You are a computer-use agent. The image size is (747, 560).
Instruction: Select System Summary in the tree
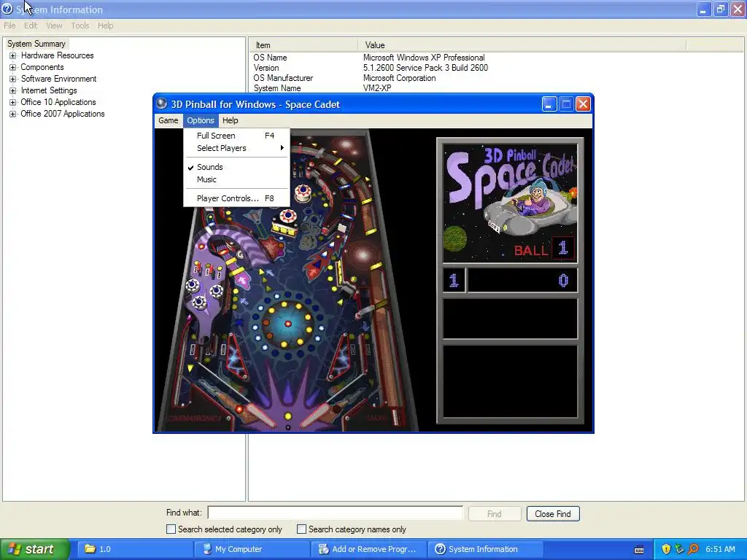click(36, 44)
